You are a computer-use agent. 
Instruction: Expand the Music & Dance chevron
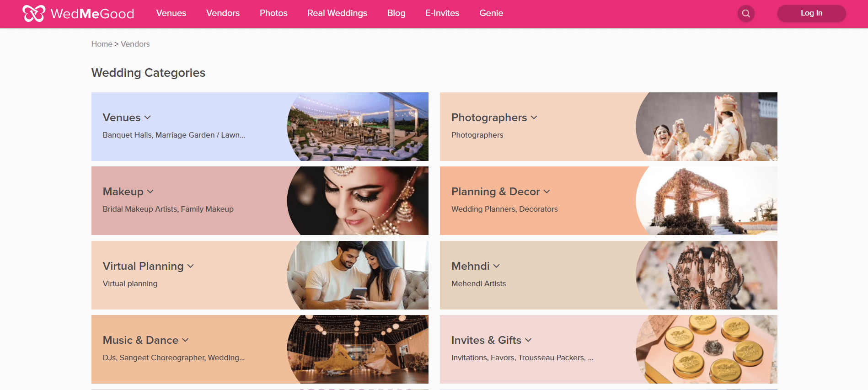pos(185,340)
